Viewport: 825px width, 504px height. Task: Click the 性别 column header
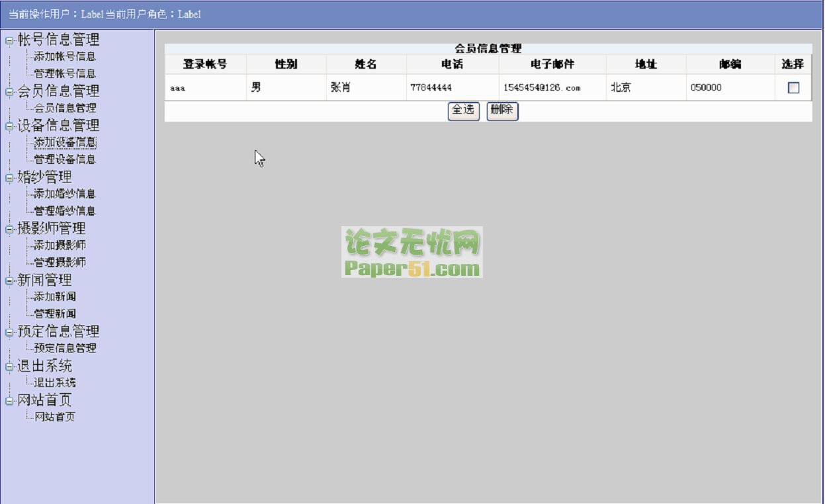tap(286, 64)
